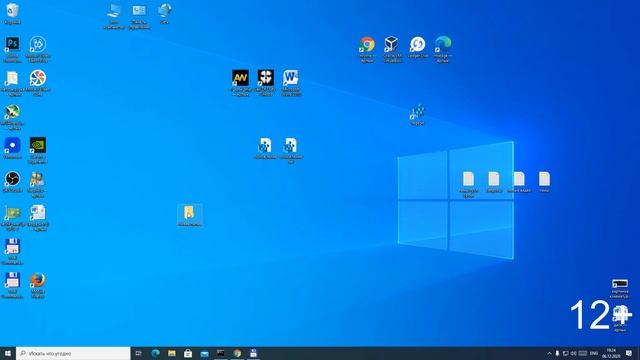Select the NVIDIA GeForce Experience shortcut
640x360 pixels.
(38, 150)
